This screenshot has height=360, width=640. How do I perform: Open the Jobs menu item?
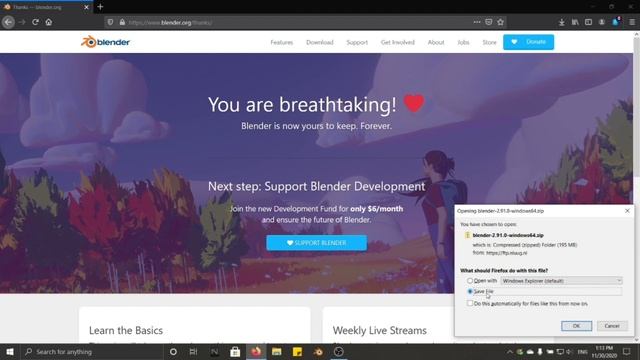pos(463,42)
